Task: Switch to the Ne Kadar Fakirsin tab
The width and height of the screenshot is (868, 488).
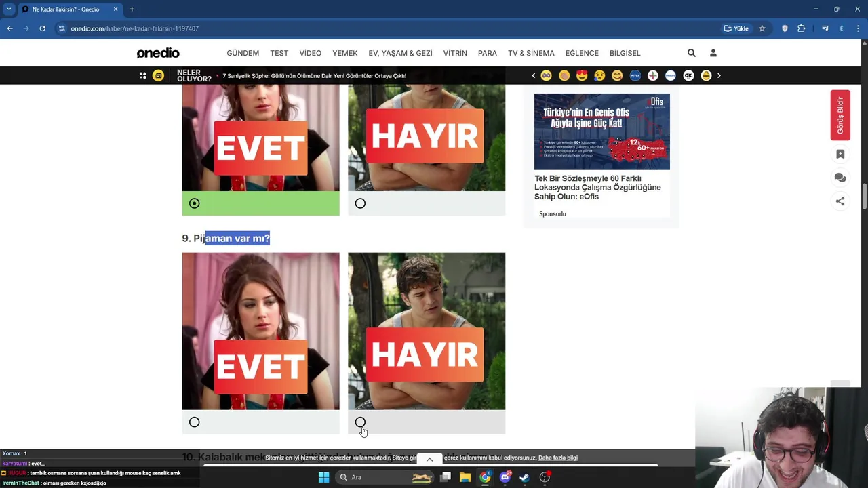Action: 69,9
